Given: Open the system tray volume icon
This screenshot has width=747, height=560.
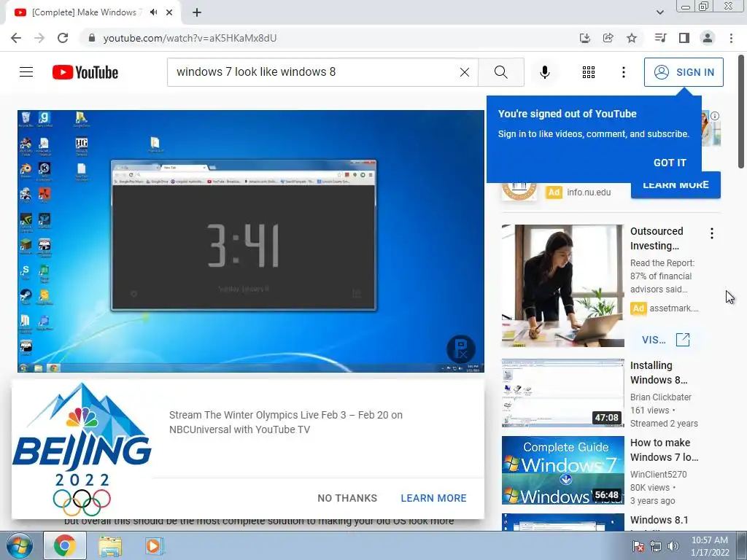Looking at the screenshot, I should (673, 546).
